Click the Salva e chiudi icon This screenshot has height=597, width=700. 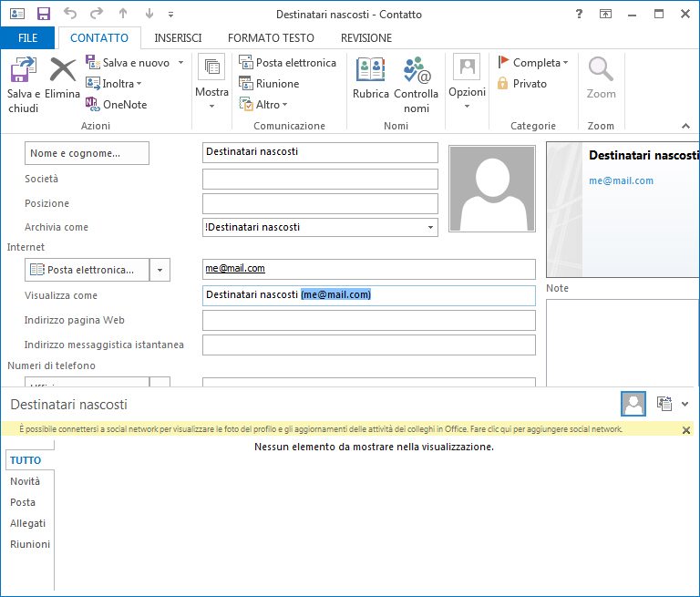(23, 70)
